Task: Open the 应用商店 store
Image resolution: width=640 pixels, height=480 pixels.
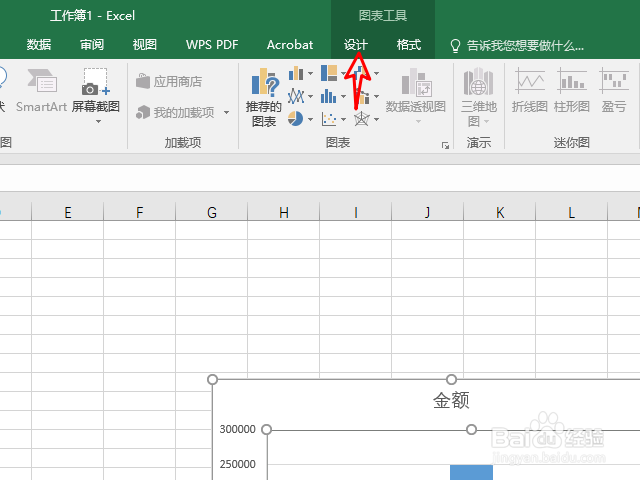Action: tap(169, 81)
